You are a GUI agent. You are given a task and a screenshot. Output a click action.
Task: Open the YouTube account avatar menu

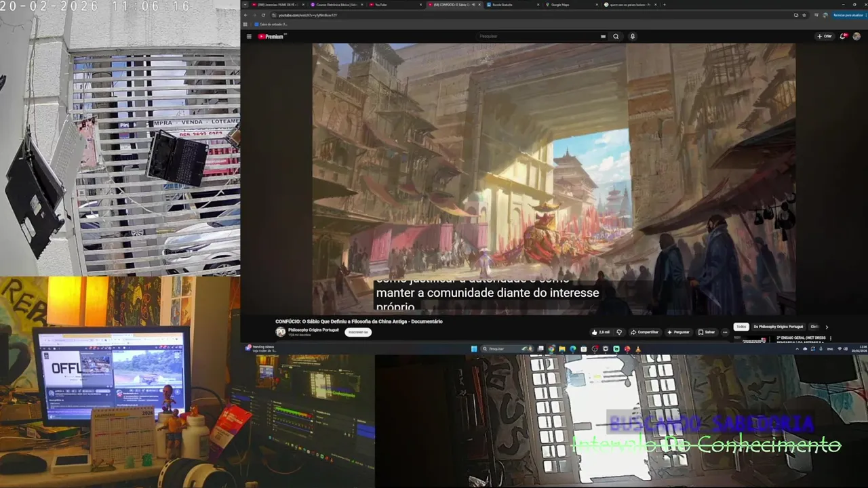point(856,36)
